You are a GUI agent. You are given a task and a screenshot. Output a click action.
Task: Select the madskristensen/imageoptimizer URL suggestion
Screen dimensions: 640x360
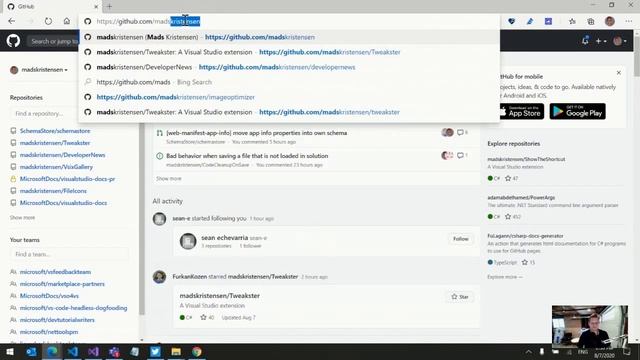click(289, 97)
